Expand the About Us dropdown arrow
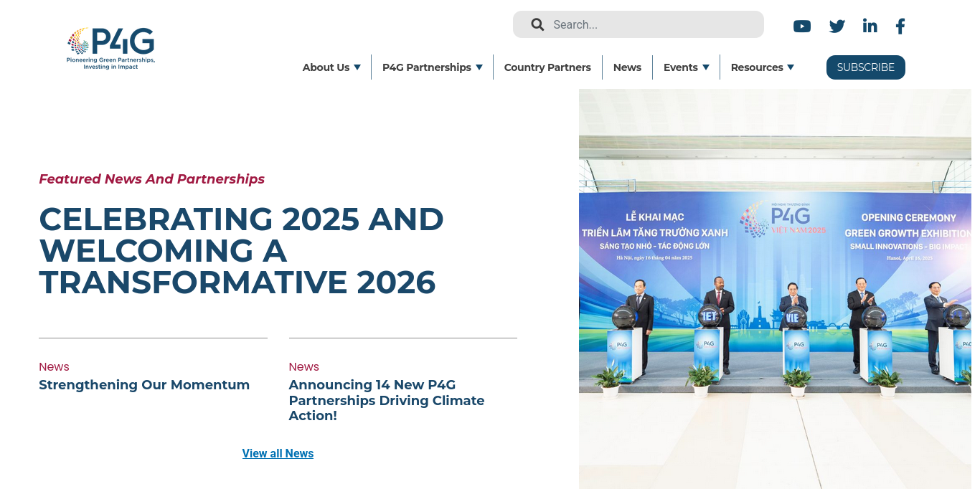Viewport: 980px width, 489px height. click(357, 67)
